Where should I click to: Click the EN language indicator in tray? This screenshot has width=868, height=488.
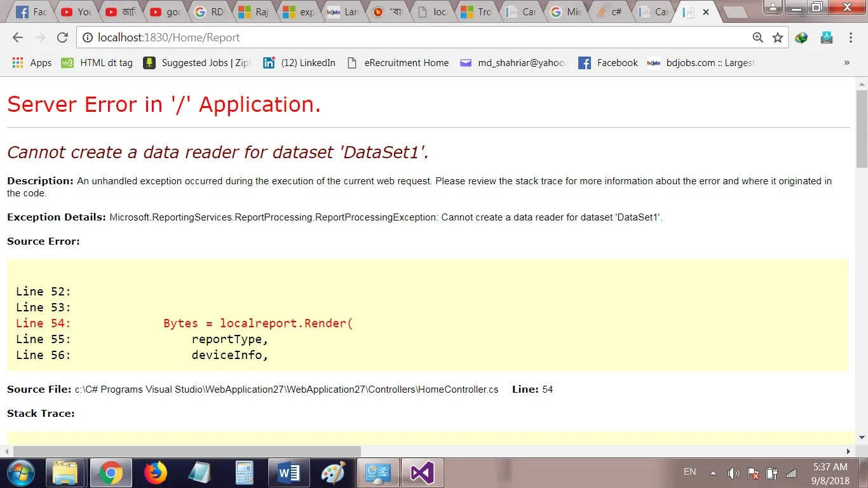(689, 472)
